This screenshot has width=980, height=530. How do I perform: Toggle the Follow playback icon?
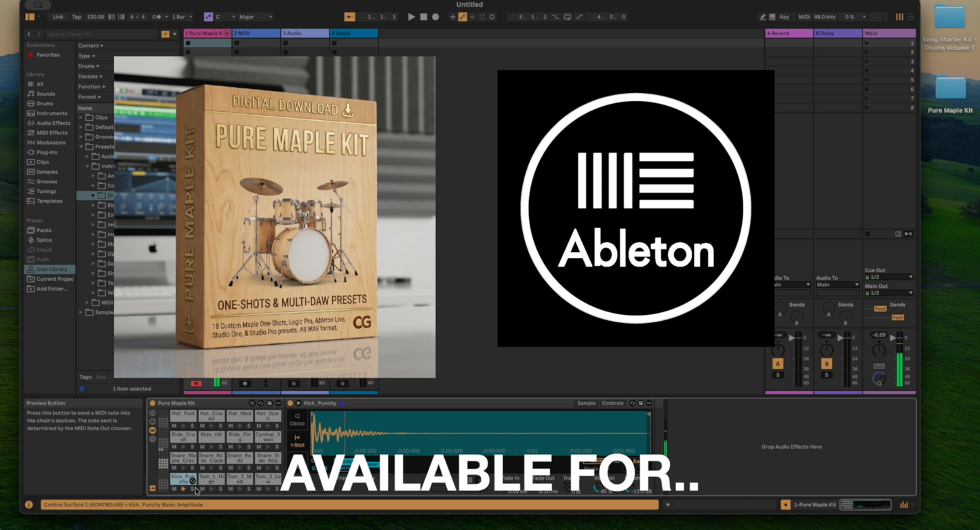350,17
